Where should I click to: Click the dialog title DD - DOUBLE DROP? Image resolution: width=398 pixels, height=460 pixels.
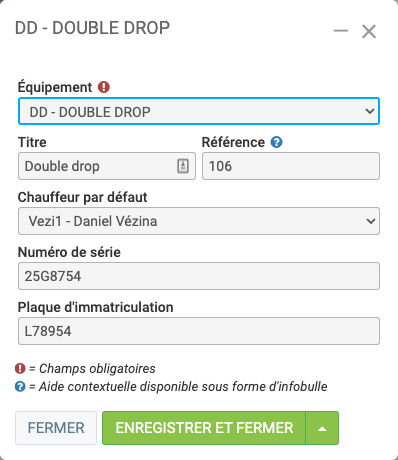click(93, 28)
